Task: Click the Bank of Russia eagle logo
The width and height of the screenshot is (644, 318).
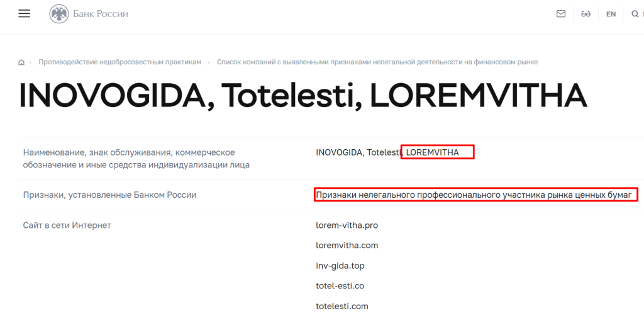Action: [x=59, y=14]
